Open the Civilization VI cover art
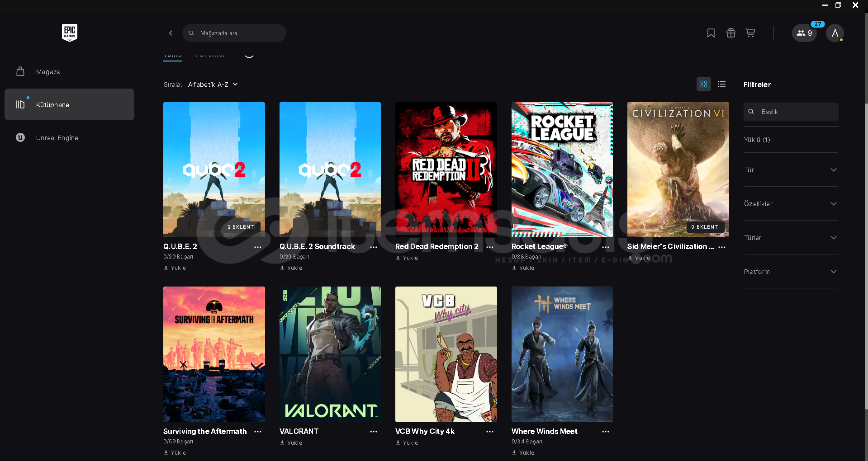The height and width of the screenshot is (461, 868). (x=678, y=169)
